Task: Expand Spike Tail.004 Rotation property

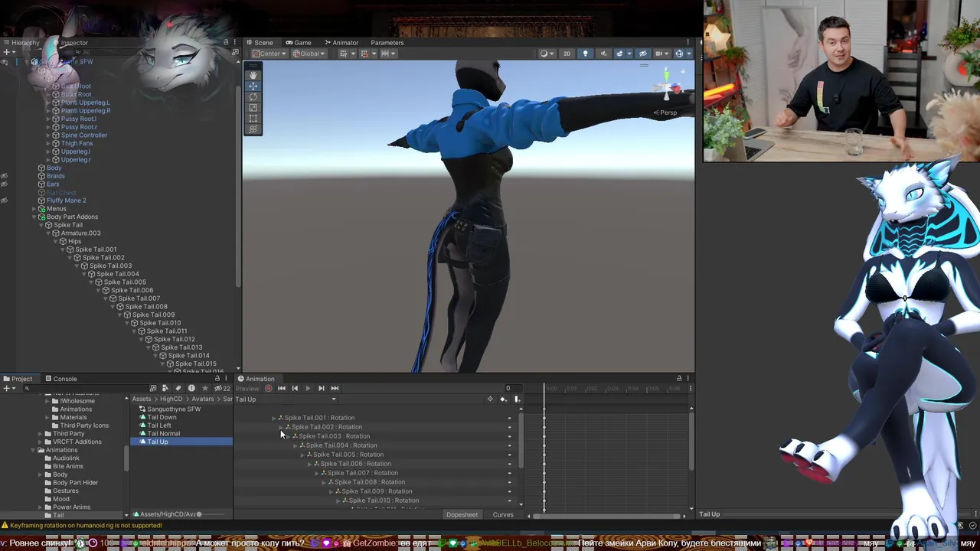Action: [x=295, y=445]
